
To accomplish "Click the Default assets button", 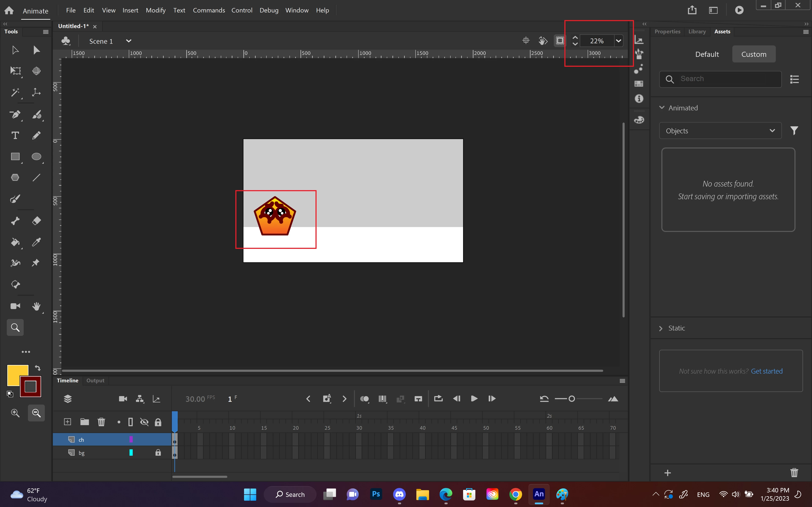I will pos(707,54).
